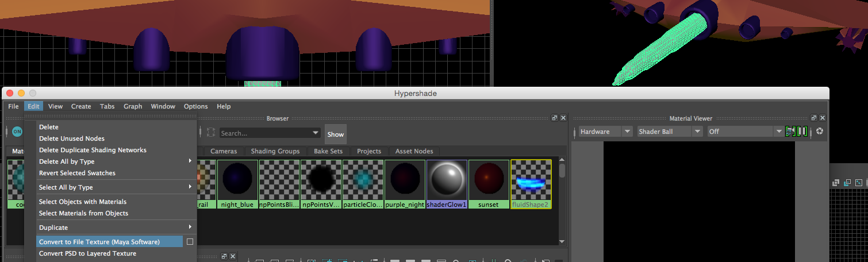Open Convert to File Texture options box
This screenshot has height=262, width=868.
(190, 242)
